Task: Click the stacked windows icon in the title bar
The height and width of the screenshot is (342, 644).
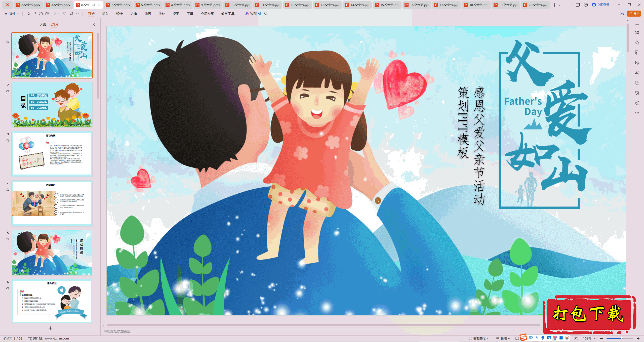Action: (578, 5)
